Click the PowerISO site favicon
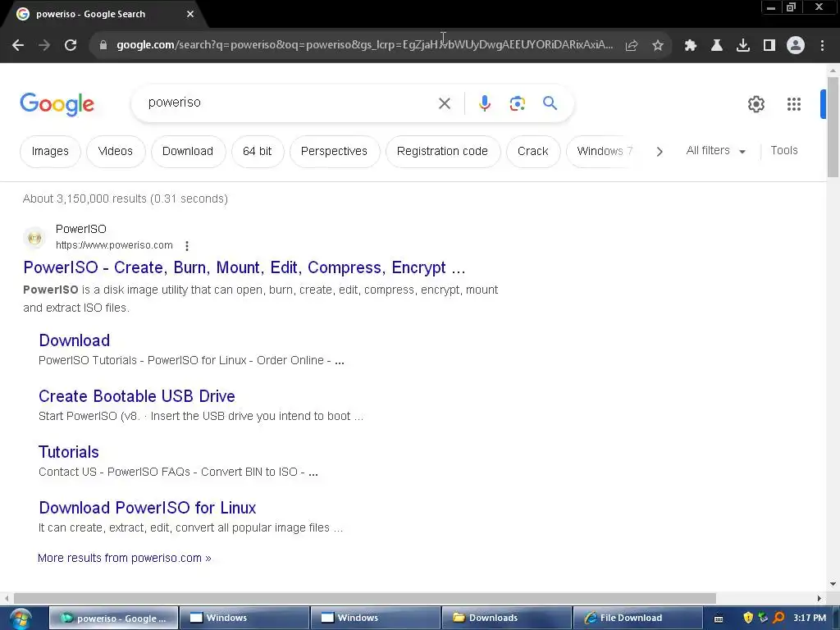840x630 pixels. pos(34,237)
